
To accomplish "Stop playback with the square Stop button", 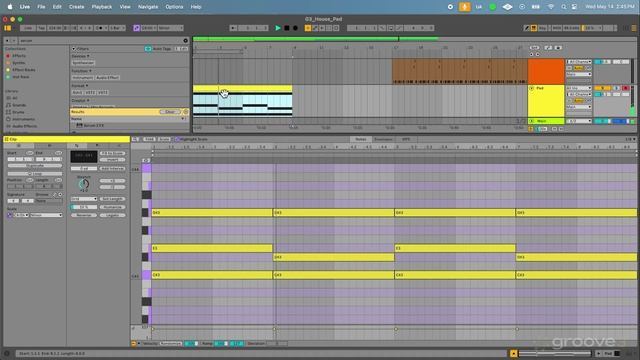I will click(287, 28).
